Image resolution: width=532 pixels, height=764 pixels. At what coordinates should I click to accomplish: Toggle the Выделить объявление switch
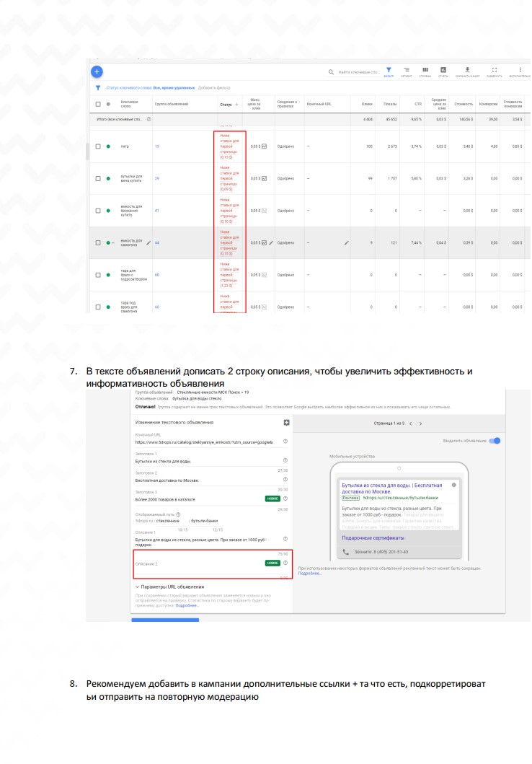click(x=495, y=441)
